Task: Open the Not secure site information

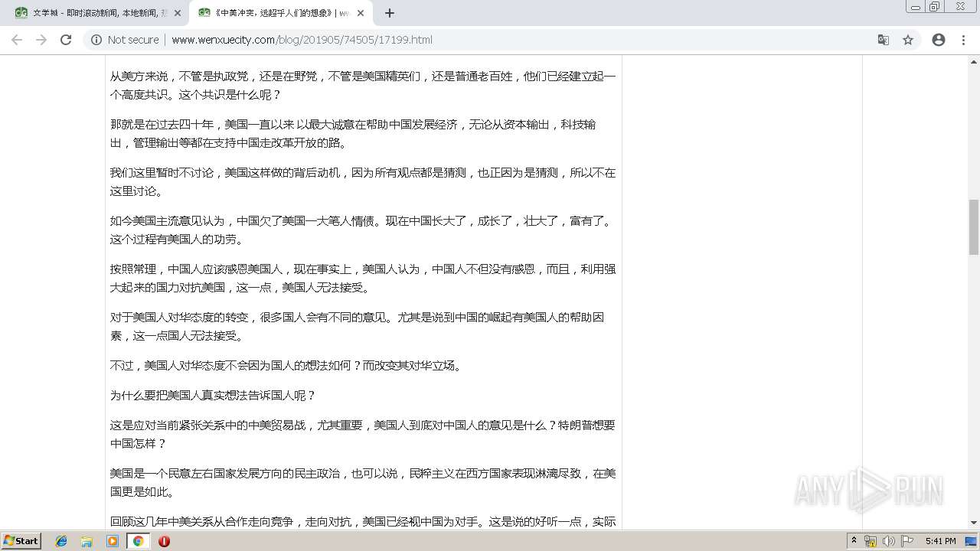Action: click(125, 40)
